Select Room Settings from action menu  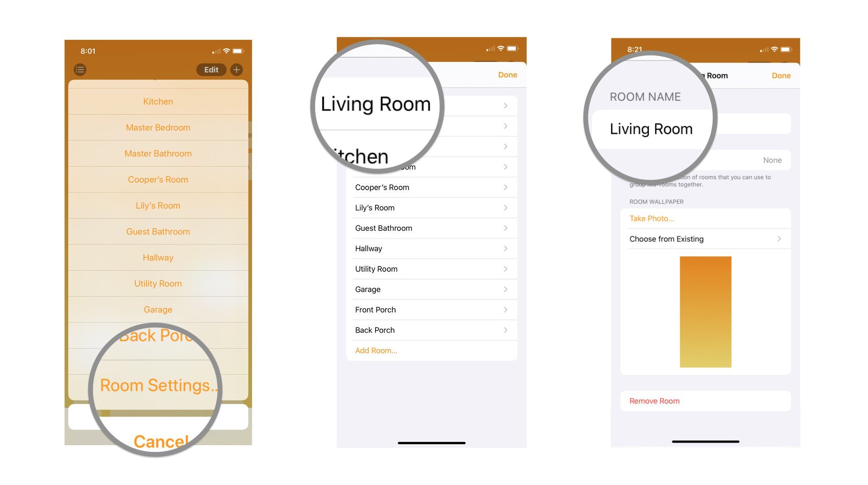(x=158, y=384)
